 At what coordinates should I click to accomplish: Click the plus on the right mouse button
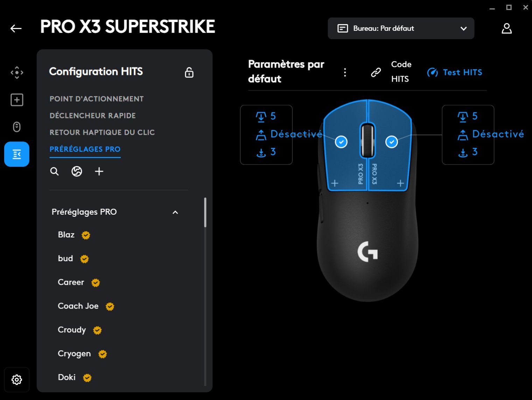[400, 183]
